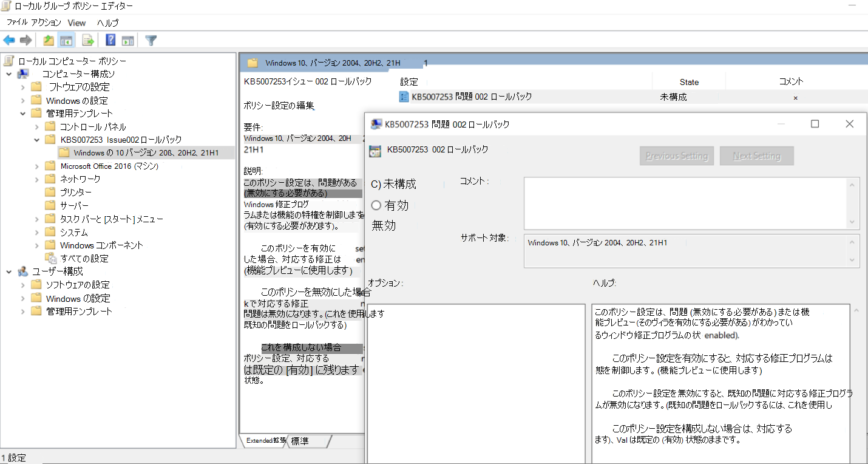Screen dimensions: 868x464
Task: Open the View menu
Action: [x=76, y=22]
